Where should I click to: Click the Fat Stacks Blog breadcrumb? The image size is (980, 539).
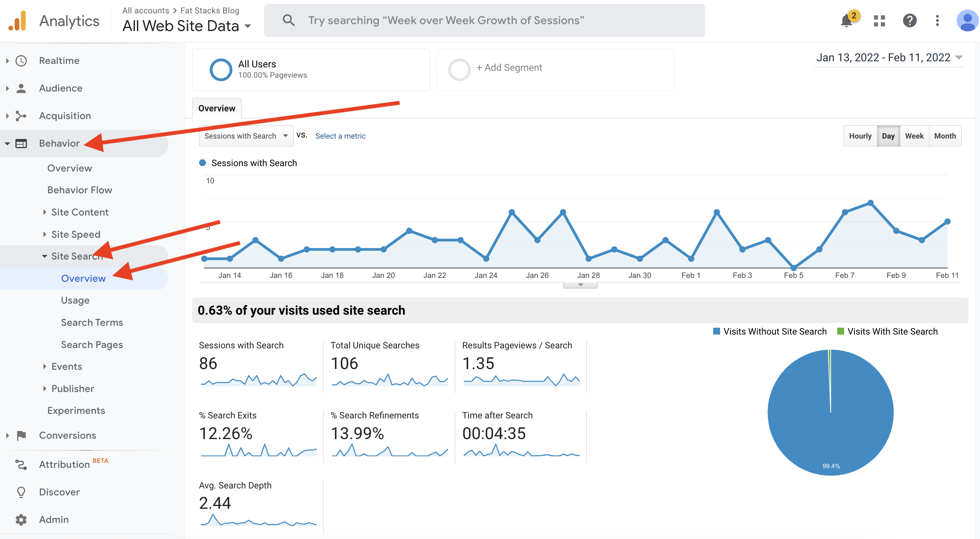[210, 10]
